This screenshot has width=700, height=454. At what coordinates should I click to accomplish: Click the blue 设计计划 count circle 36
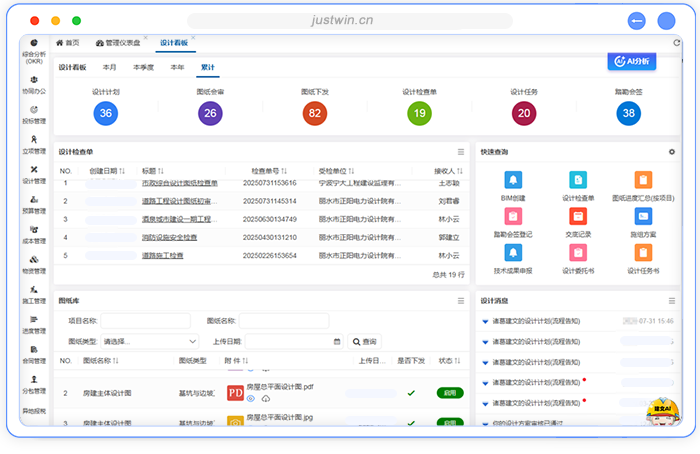tap(105, 113)
